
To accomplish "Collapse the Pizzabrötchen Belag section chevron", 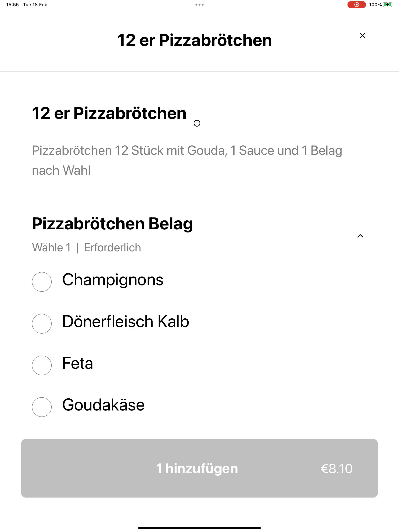I will [360, 236].
